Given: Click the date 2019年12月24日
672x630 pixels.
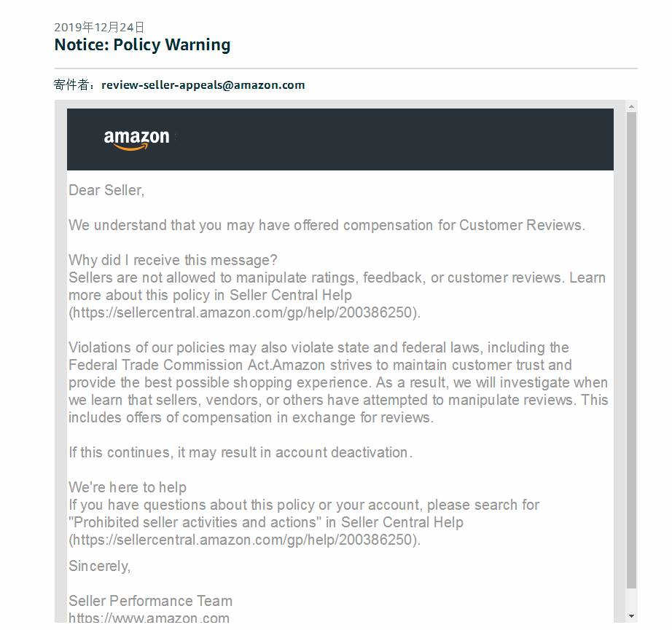Looking at the screenshot, I should [x=99, y=27].
